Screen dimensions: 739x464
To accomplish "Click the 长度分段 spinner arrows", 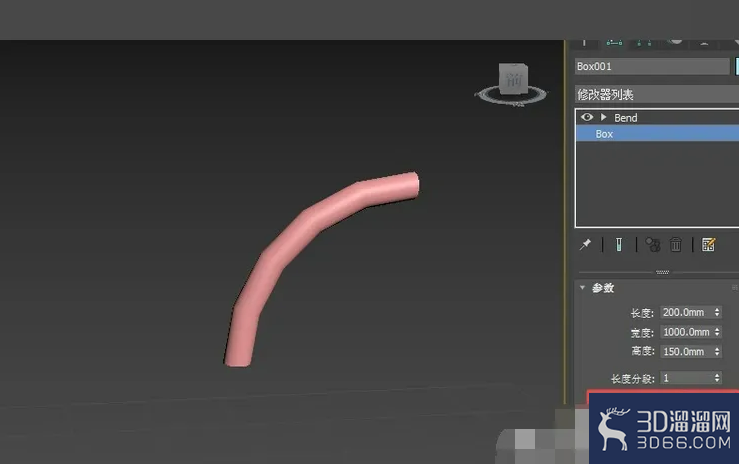I will [x=717, y=378].
